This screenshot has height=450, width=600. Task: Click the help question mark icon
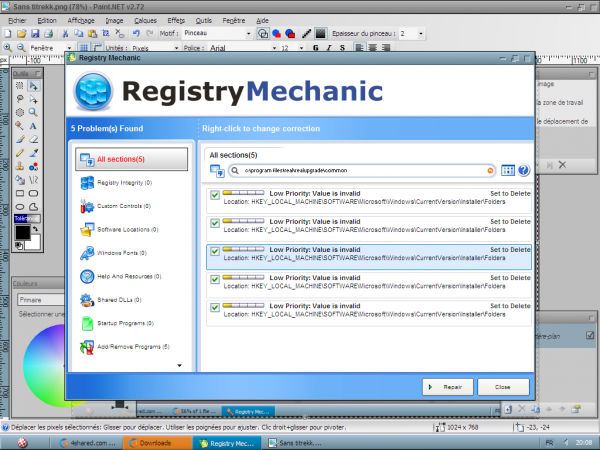click(522, 171)
